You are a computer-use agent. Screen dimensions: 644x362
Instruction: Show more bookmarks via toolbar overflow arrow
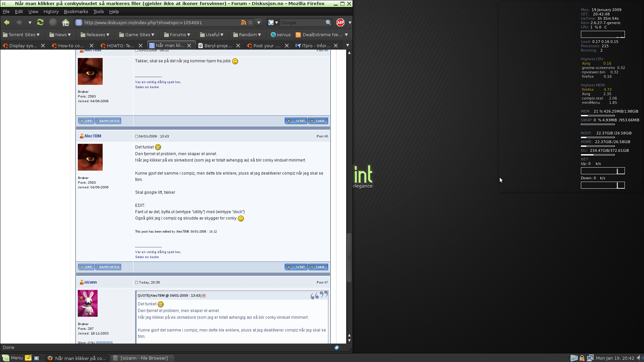point(346,35)
